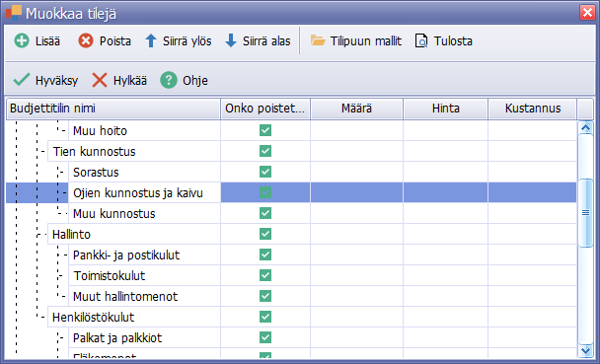Click the vertical scrollbar thumb
This screenshot has height=364, width=600.
pyautogui.click(x=585, y=213)
